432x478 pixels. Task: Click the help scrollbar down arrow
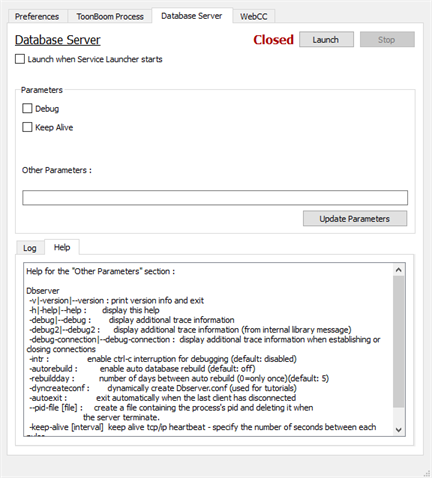(x=398, y=430)
